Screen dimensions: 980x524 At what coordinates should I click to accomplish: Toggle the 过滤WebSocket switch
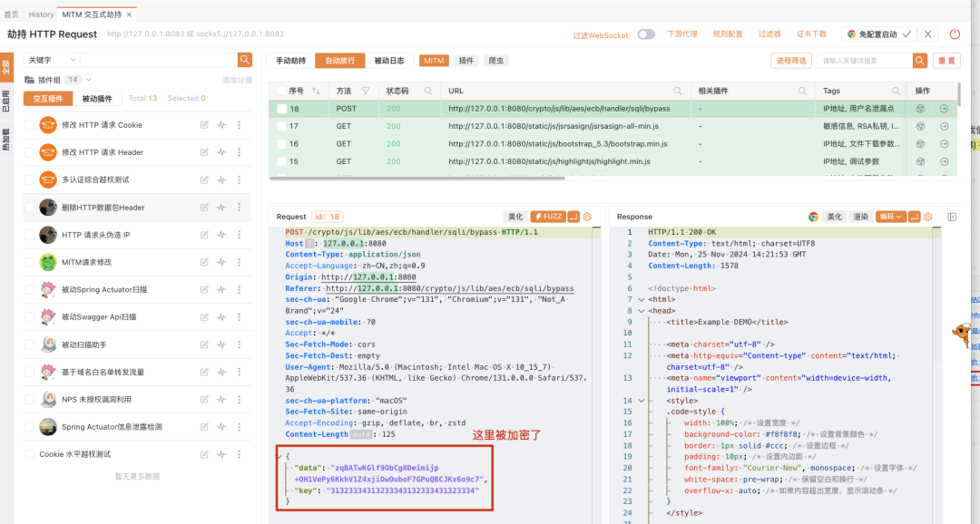click(646, 34)
